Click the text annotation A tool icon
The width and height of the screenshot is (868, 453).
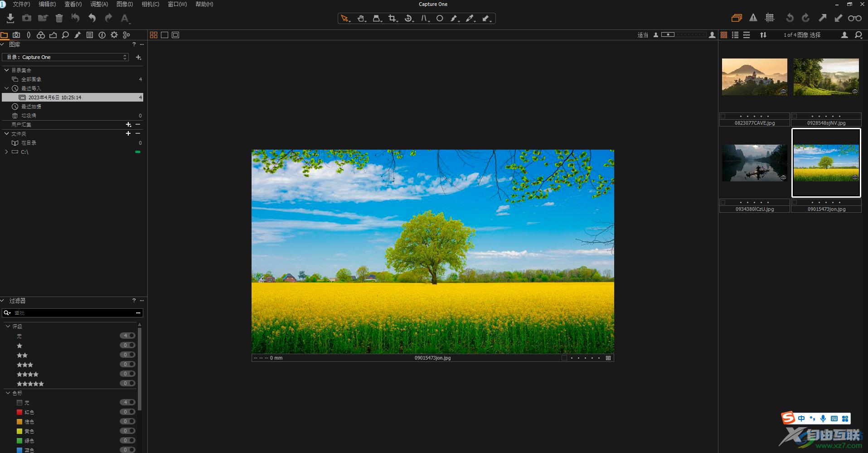pyautogui.click(x=125, y=19)
